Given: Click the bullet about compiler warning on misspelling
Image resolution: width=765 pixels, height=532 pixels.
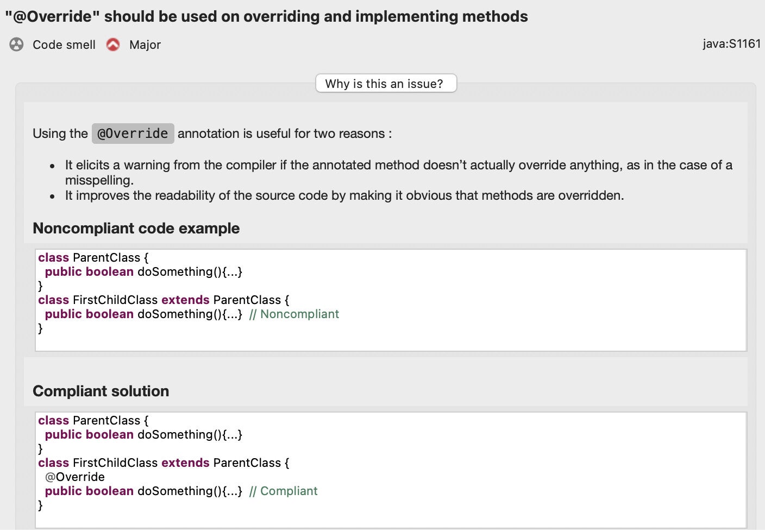Looking at the screenshot, I should (398, 165).
